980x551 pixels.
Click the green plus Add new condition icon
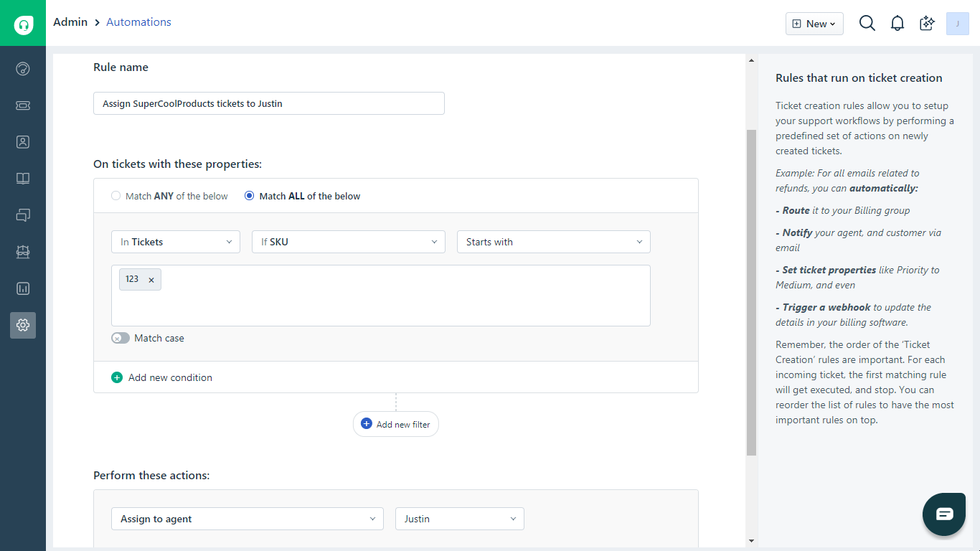117,377
